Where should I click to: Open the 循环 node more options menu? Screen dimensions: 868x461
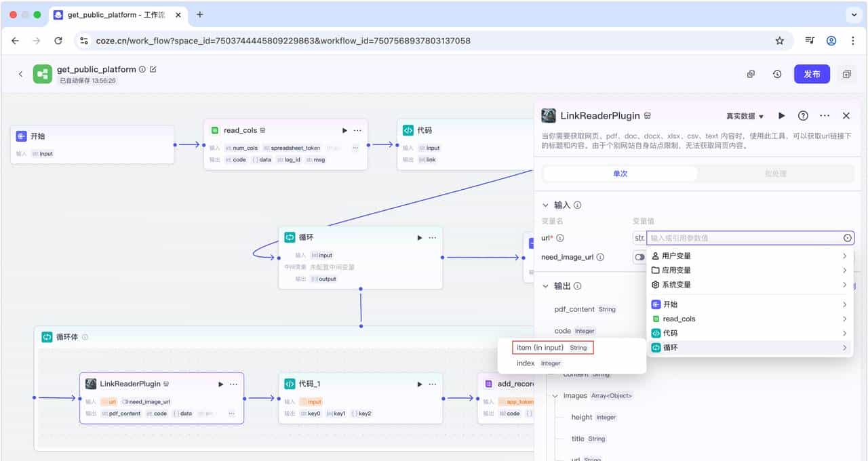(x=432, y=237)
